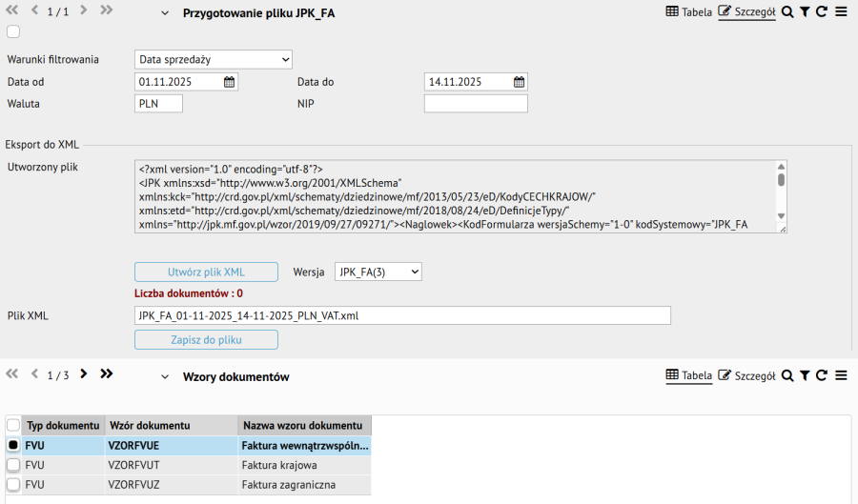
Task: Tick the checkbox for the VZORFVUZ row
Action: (13, 485)
